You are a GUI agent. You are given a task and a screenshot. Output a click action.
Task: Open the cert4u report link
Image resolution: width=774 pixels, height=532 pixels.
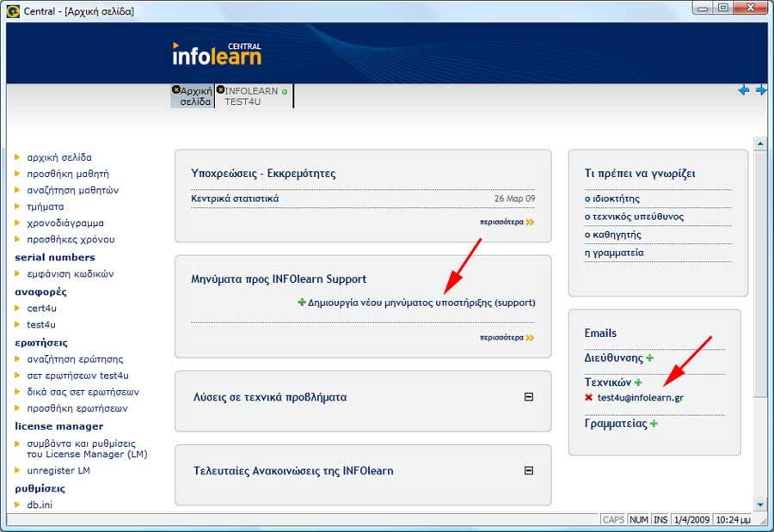(41, 308)
